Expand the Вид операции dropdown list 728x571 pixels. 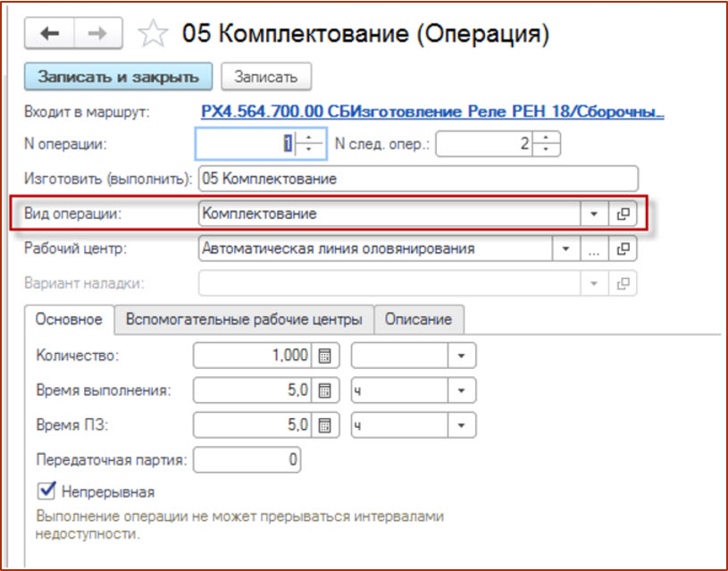[x=594, y=214]
